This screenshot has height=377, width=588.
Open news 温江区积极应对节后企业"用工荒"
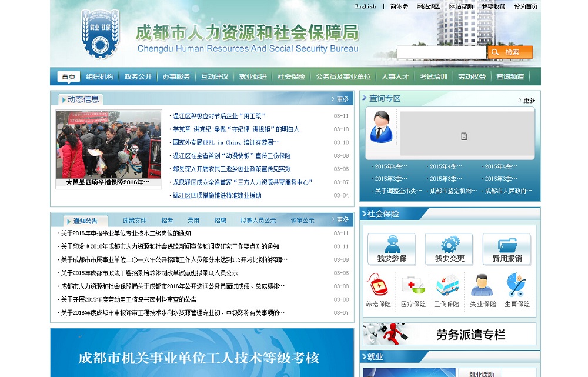tap(219, 116)
